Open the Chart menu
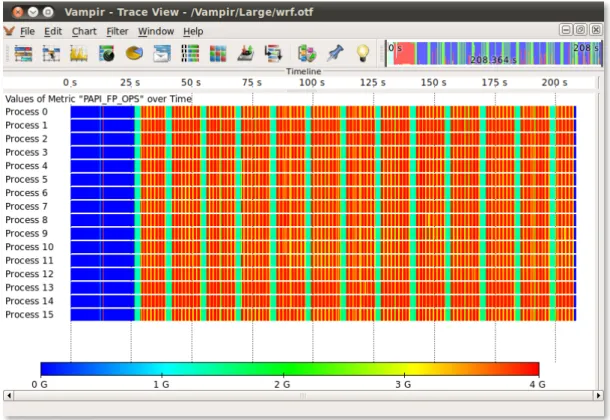Viewport: 610px width, 420px height. click(x=84, y=31)
